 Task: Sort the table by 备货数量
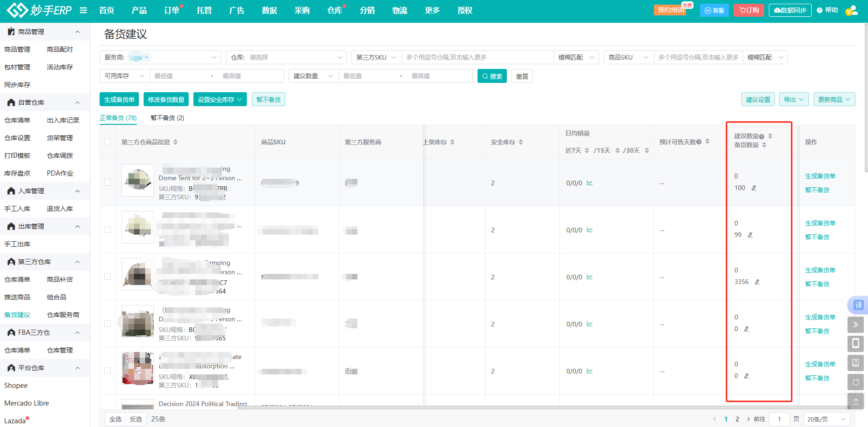pos(764,145)
